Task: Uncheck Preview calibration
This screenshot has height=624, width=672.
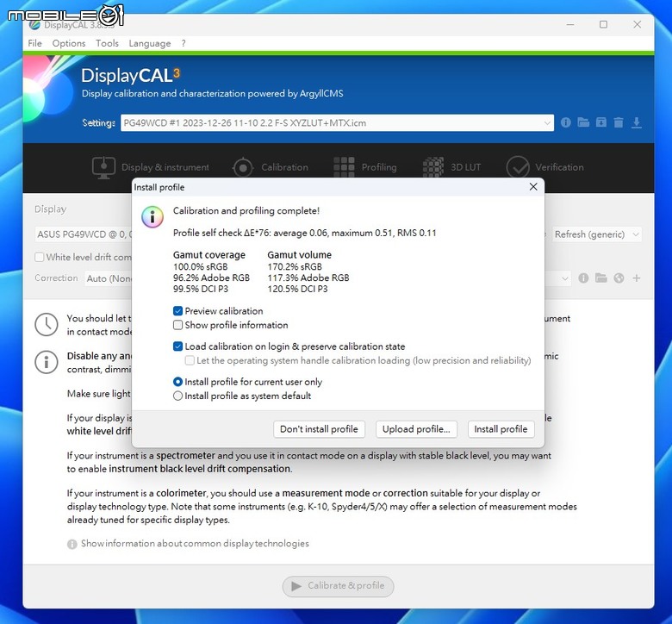Action: [177, 311]
